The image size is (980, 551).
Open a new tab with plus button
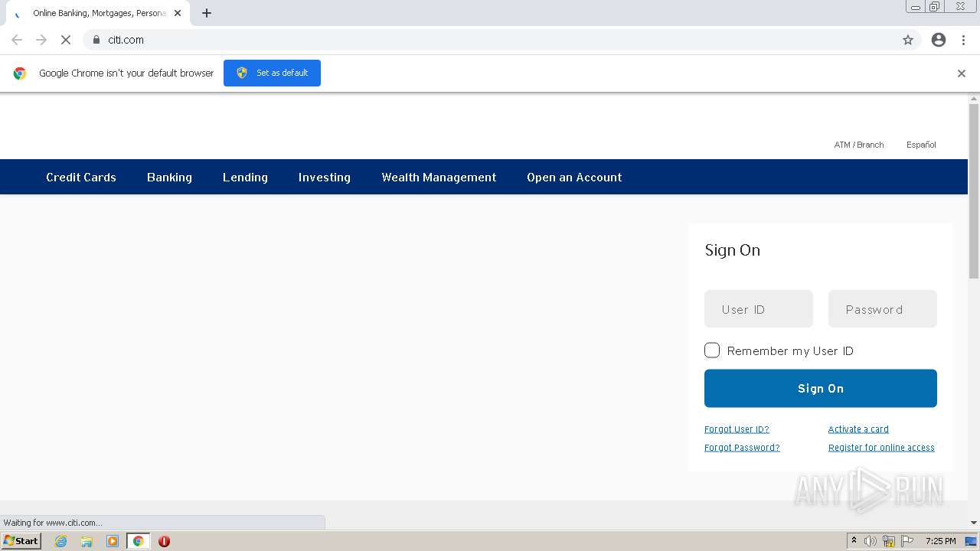(x=207, y=13)
